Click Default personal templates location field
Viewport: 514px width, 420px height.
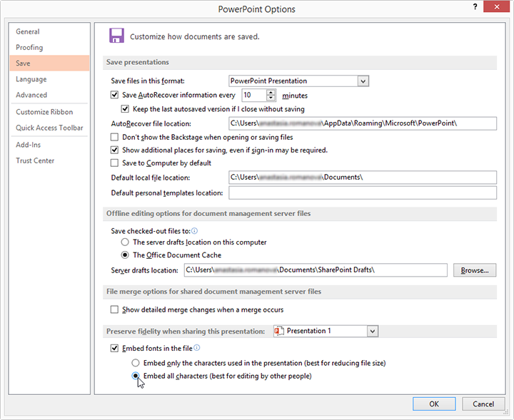click(x=362, y=193)
